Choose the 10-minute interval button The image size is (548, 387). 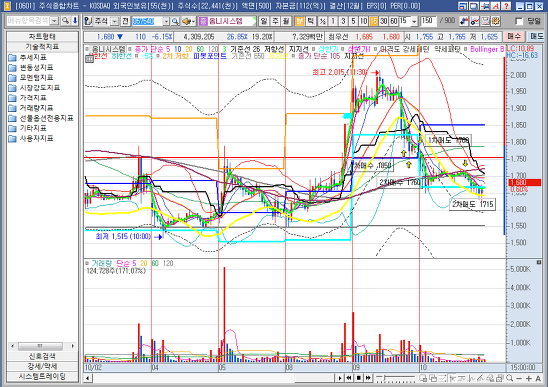(363, 21)
